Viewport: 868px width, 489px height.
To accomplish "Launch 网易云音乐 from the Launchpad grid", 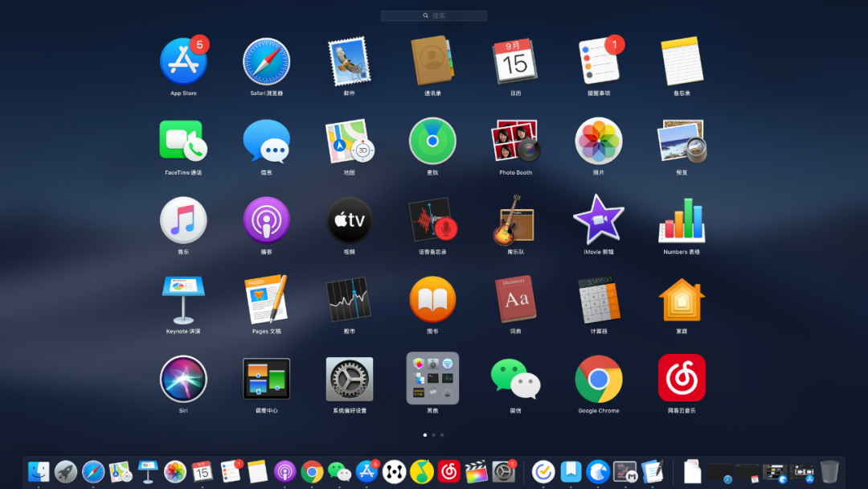I will click(682, 378).
